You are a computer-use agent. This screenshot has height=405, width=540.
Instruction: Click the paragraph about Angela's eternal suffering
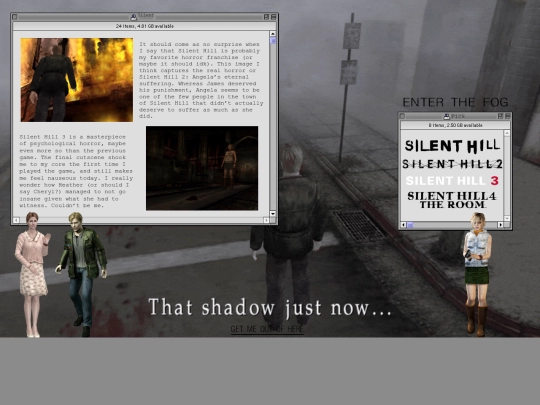click(x=201, y=80)
